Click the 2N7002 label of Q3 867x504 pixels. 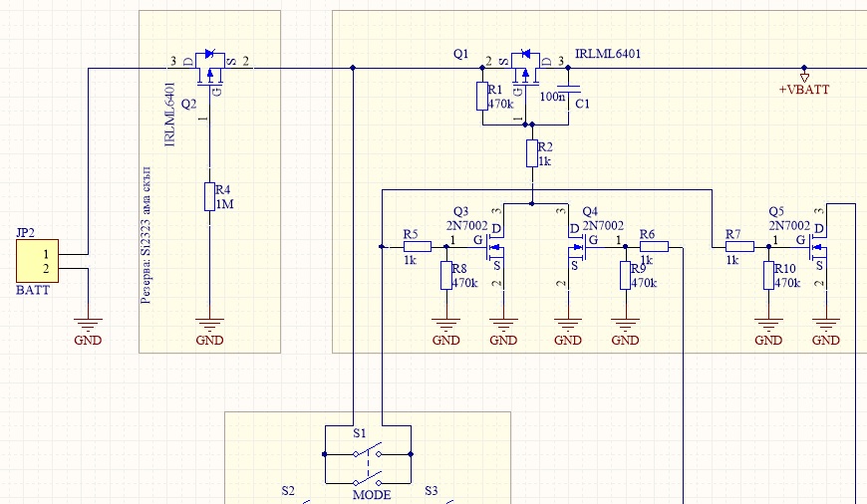click(466, 225)
